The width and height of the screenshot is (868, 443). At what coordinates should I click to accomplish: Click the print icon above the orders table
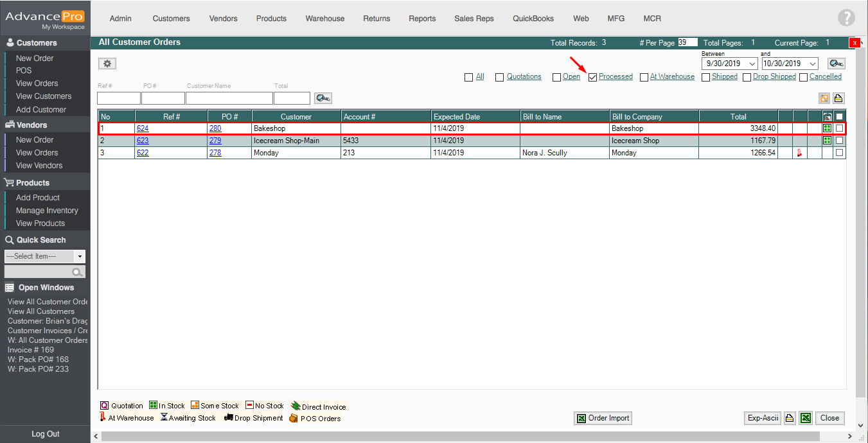[838, 98]
